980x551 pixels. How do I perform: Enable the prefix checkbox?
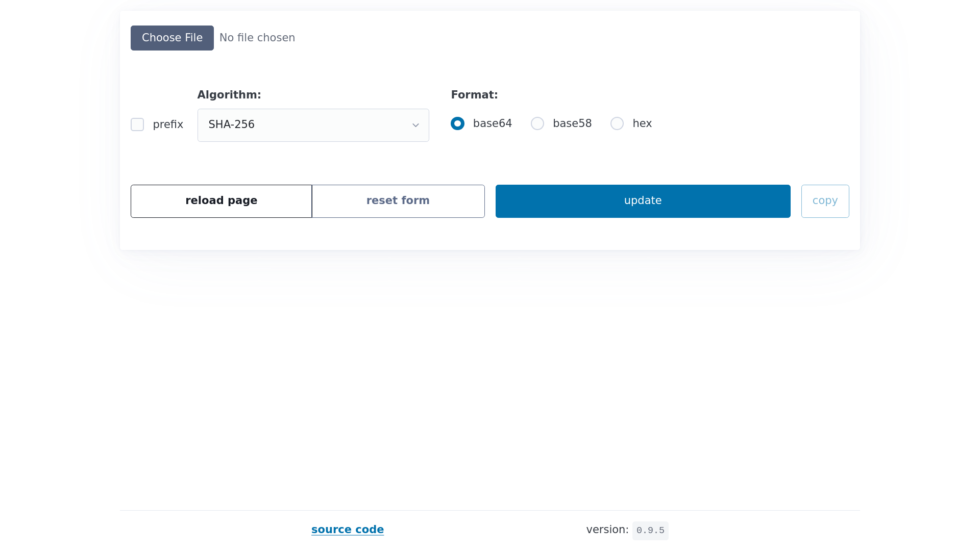(137, 124)
